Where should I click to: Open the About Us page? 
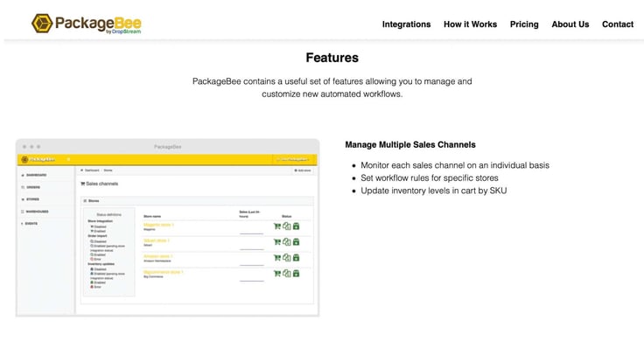570,24
